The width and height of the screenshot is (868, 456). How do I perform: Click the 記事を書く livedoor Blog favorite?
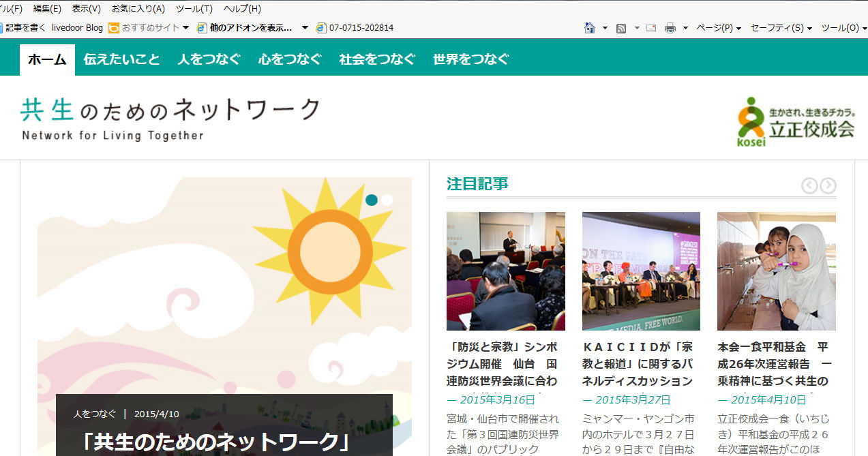52,28
